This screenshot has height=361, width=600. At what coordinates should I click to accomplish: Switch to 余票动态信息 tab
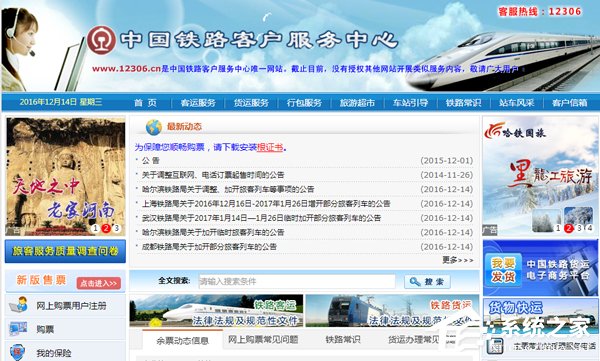182,340
